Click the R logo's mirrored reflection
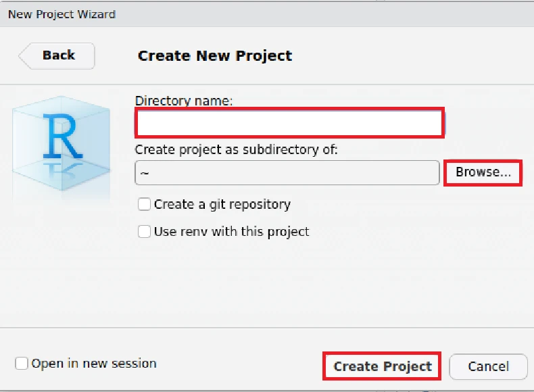Image resolution: width=534 pixels, height=392 pixels. (x=62, y=170)
